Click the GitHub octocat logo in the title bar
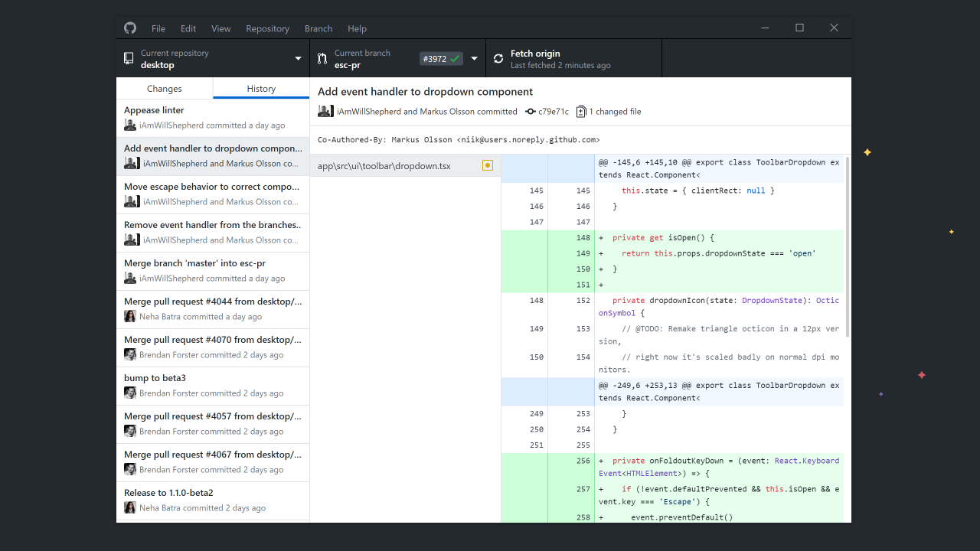 (129, 28)
